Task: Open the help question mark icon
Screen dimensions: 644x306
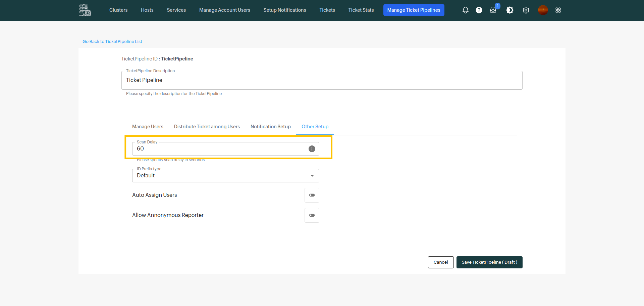Action: click(x=479, y=10)
